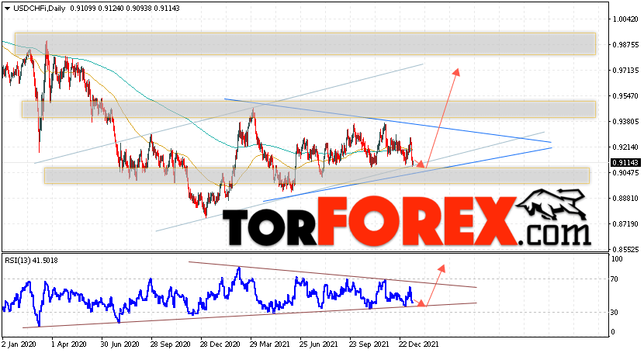This screenshot has height=353, width=644.
Task: Select the 30 Jun 2020 date label
Action: (x=120, y=344)
